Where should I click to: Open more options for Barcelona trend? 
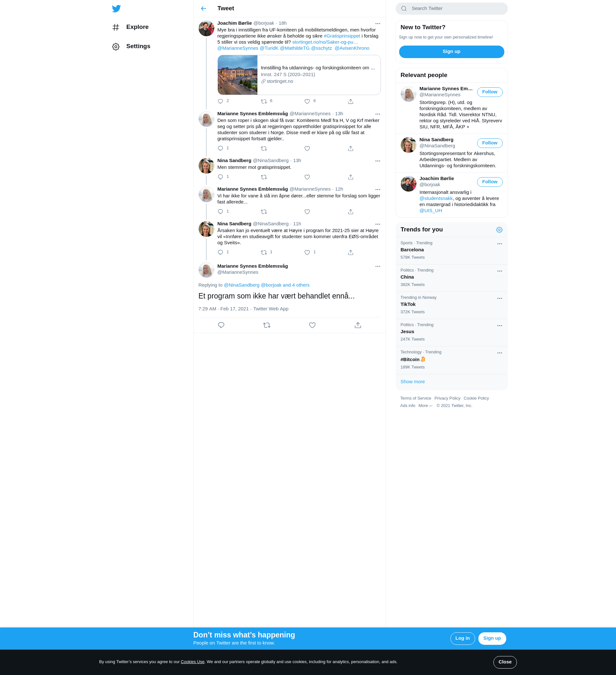(499, 244)
